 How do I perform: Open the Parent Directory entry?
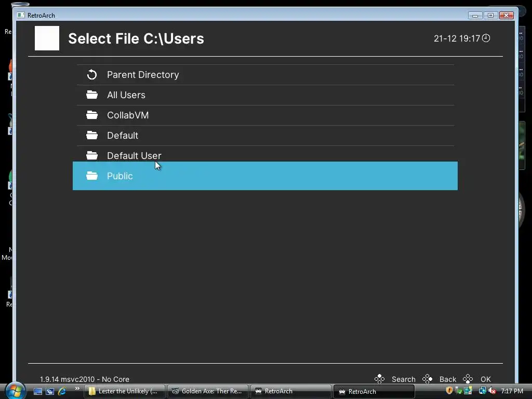265,75
